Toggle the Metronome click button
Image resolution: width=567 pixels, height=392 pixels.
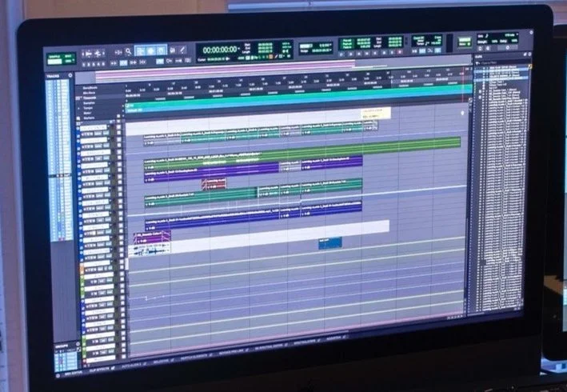(x=422, y=51)
